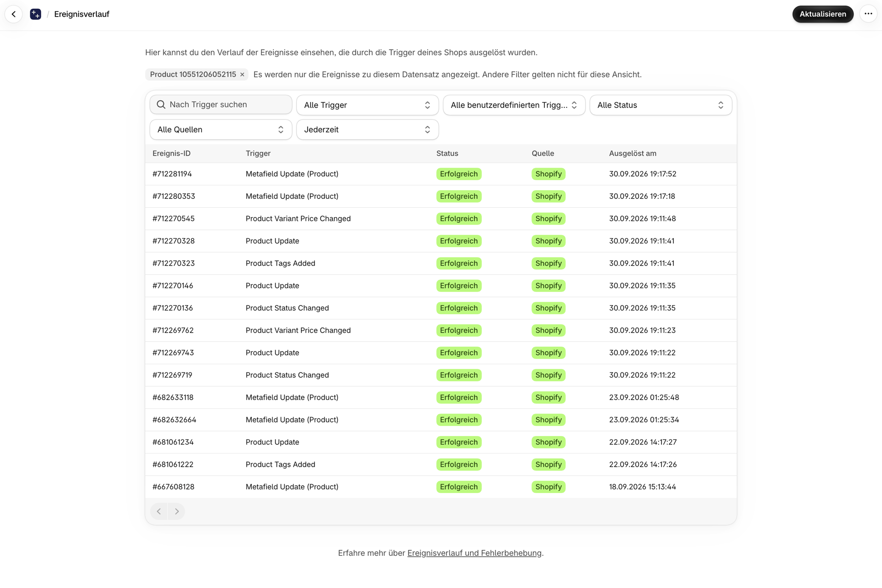Go to the next page of events
The width and height of the screenshot is (882, 588).
[176, 511]
